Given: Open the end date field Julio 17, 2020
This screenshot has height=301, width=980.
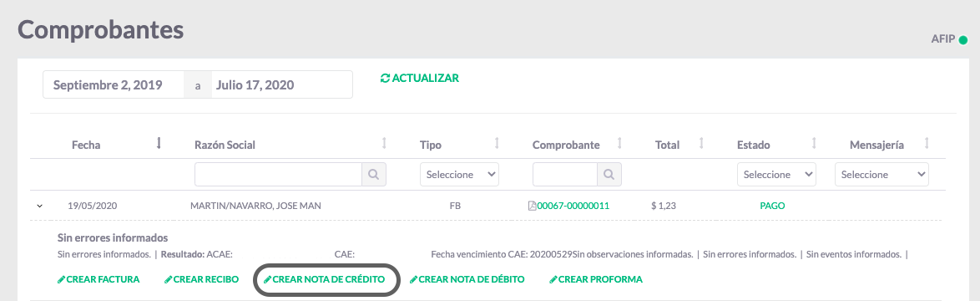Looking at the screenshot, I should (x=282, y=85).
